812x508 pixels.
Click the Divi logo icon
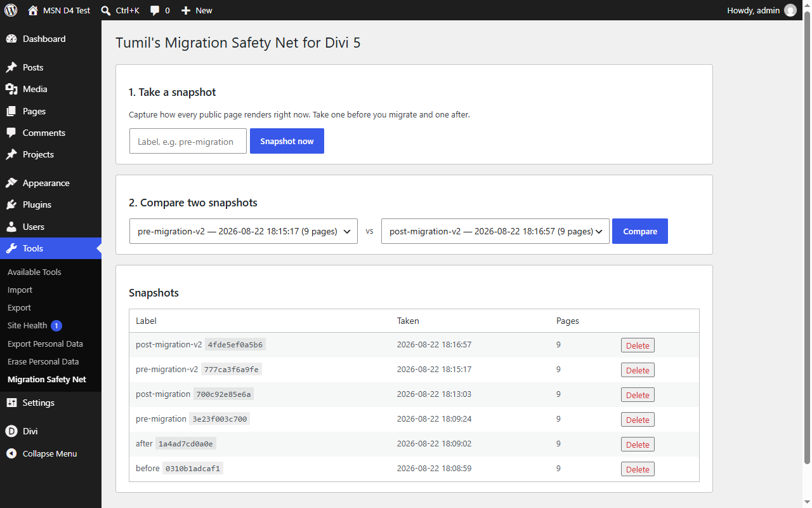coord(11,431)
